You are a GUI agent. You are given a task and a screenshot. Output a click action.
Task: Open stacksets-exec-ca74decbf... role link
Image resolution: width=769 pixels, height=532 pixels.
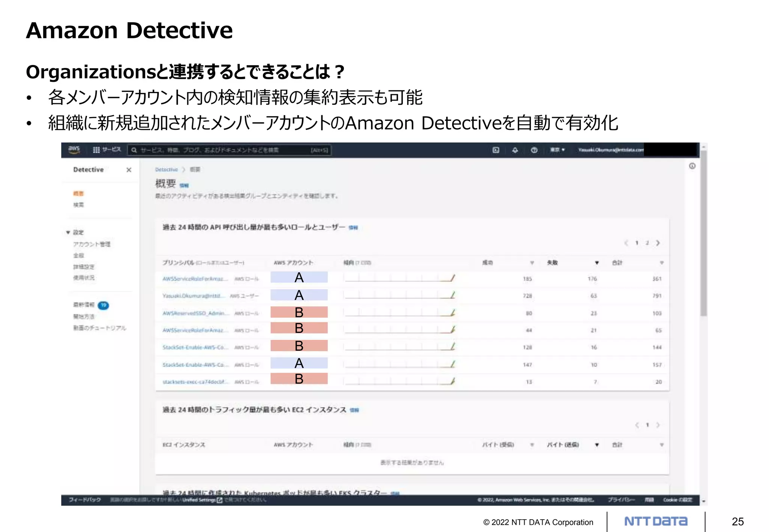pyautogui.click(x=195, y=382)
